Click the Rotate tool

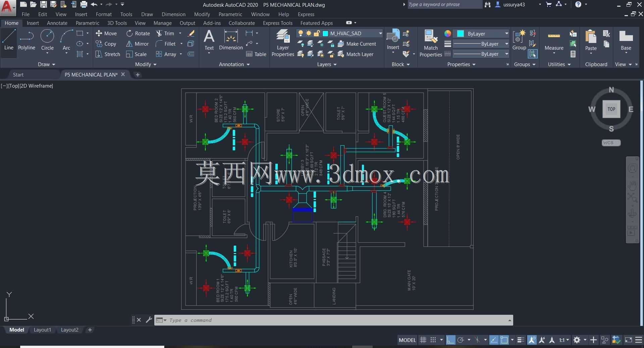(x=138, y=33)
